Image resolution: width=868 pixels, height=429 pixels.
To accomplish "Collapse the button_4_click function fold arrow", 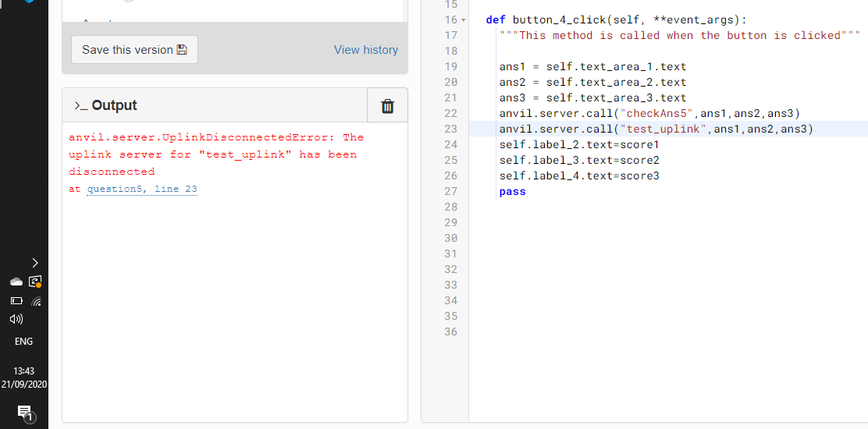I will 464,20.
